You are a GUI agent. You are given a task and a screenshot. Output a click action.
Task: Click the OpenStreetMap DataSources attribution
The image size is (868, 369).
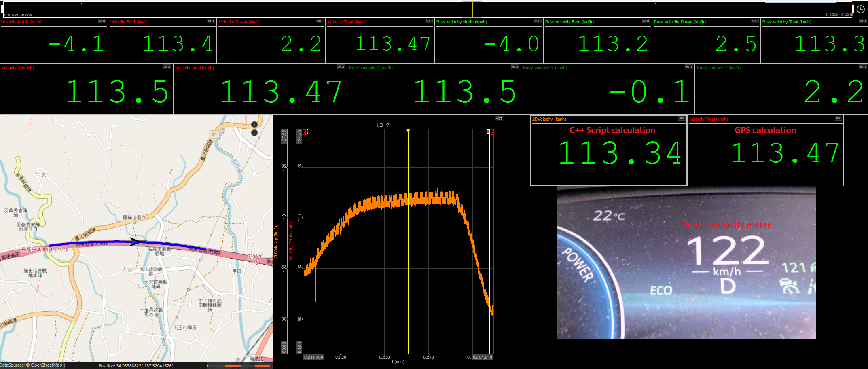point(32,365)
